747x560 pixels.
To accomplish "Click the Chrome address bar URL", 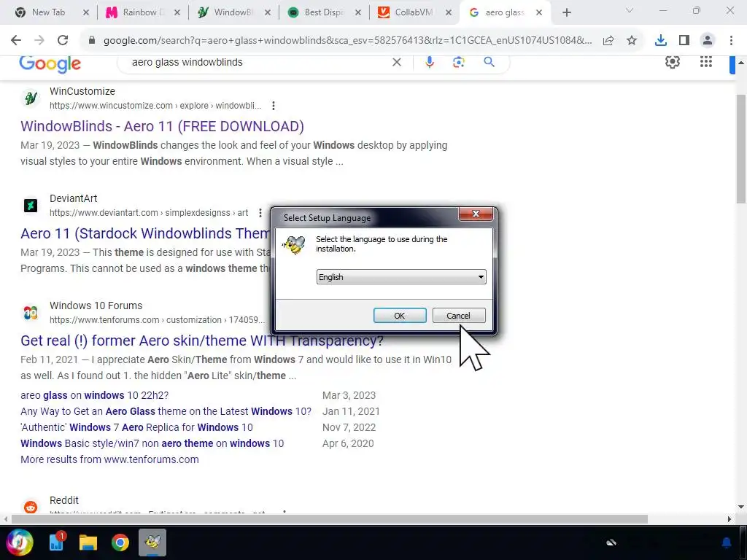I will (x=348, y=41).
